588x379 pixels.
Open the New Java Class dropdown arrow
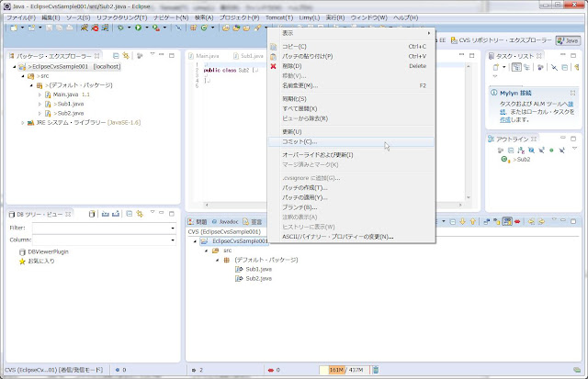pos(212,28)
